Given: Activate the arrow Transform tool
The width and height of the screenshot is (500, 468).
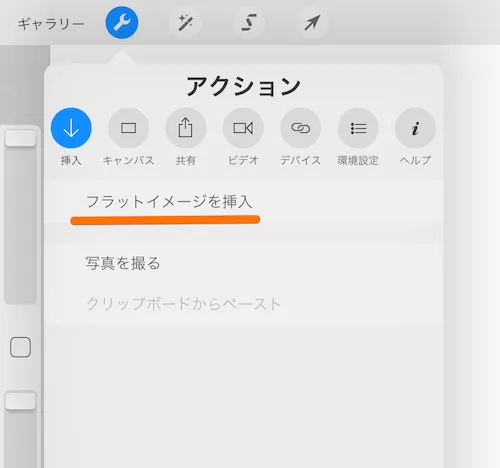Looking at the screenshot, I should point(312,23).
